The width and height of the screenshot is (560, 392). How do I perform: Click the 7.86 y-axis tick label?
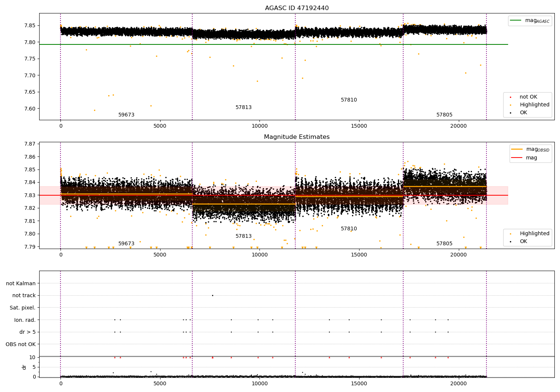point(30,157)
